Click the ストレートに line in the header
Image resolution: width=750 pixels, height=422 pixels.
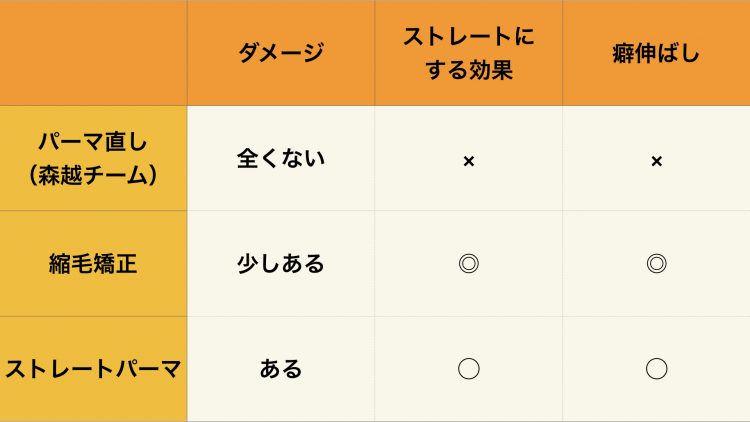[x=469, y=37]
